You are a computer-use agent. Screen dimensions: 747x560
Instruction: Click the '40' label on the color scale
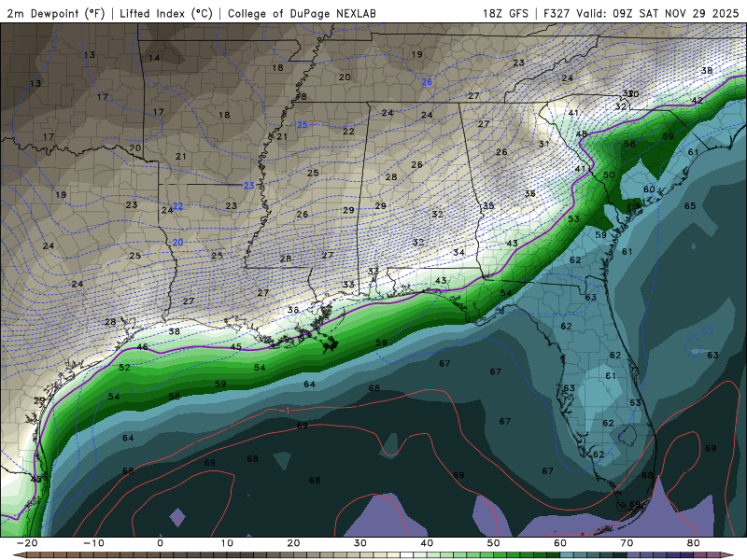pos(427,543)
